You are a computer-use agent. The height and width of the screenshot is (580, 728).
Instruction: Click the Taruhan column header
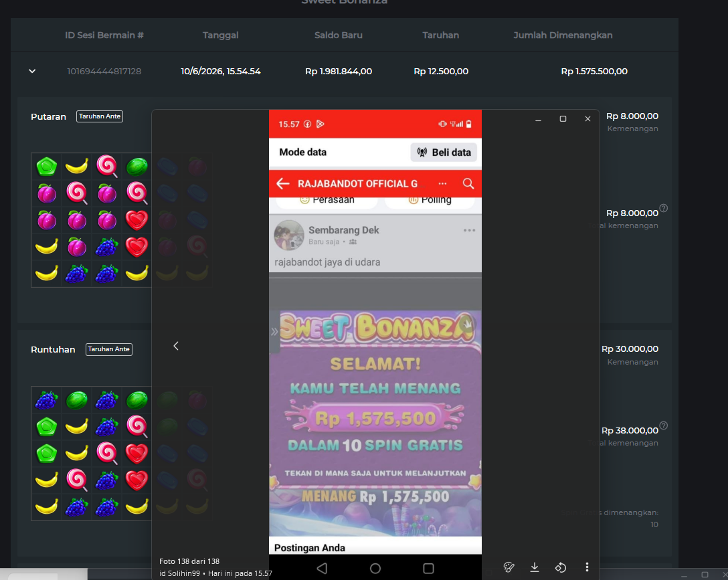[x=440, y=35]
